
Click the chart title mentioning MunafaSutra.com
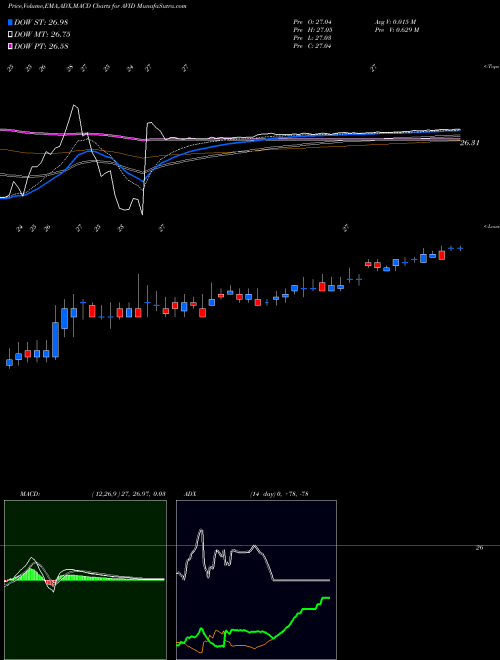pyautogui.click(x=98, y=7)
